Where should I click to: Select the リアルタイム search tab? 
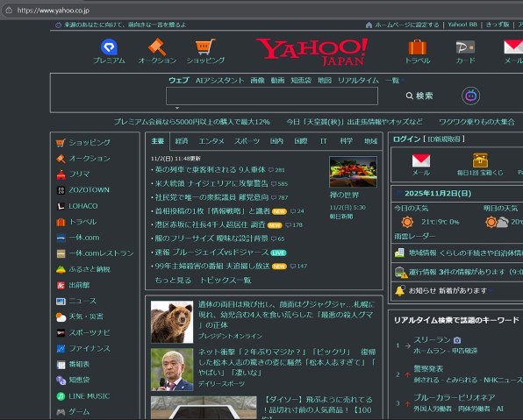(358, 81)
